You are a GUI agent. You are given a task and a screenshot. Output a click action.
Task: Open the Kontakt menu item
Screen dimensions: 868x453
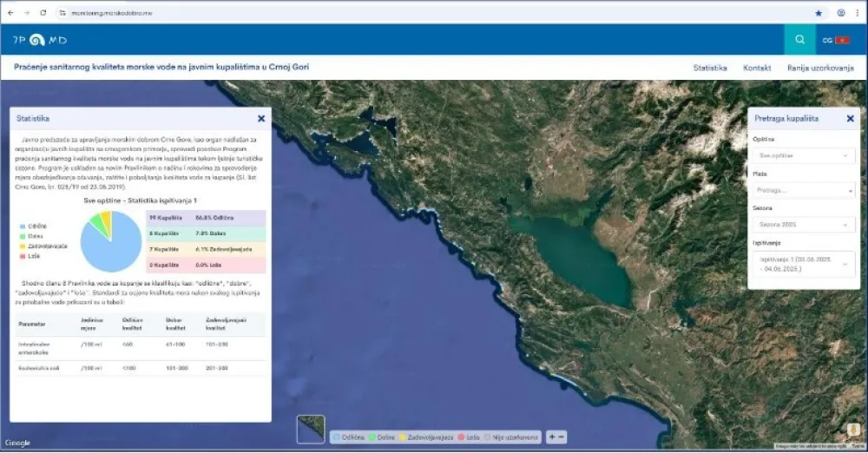click(x=757, y=68)
